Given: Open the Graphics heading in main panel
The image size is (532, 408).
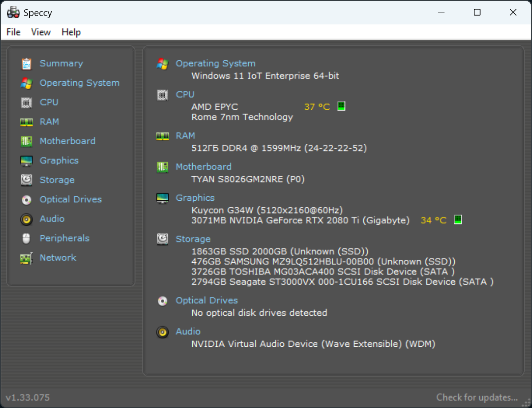Looking at the screenshot, I should click(195, 198).
